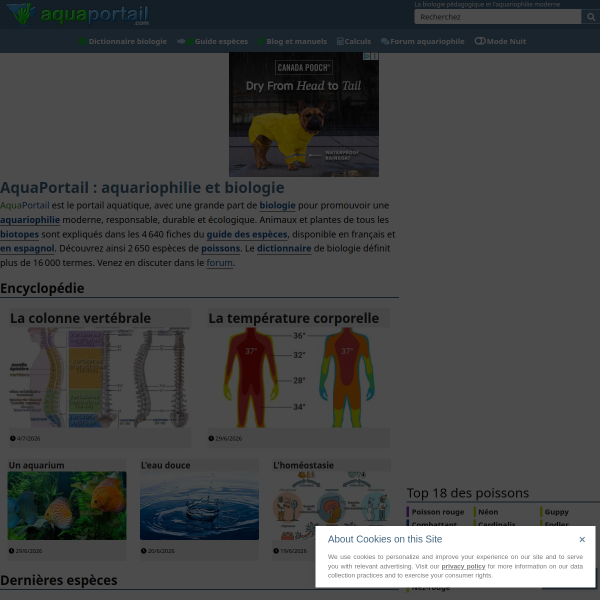Open Dictionnaire biologie menu
600x600 pixels.
[123, 41]
